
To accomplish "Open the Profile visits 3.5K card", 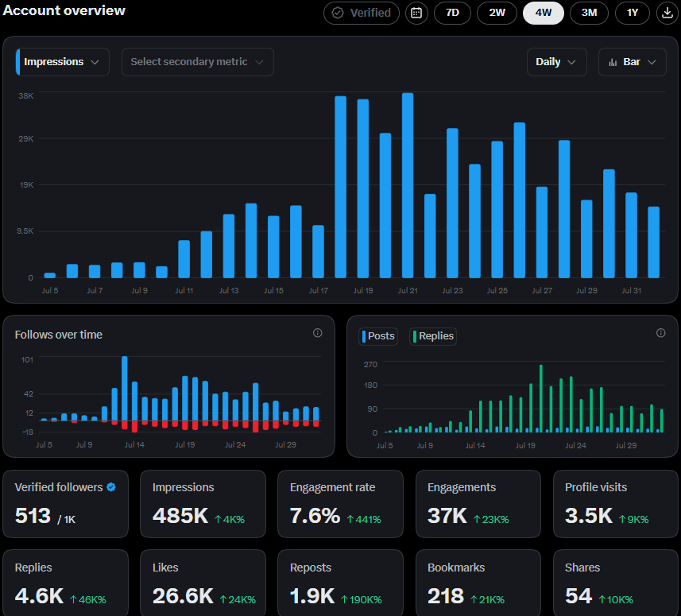I will 615,504.
